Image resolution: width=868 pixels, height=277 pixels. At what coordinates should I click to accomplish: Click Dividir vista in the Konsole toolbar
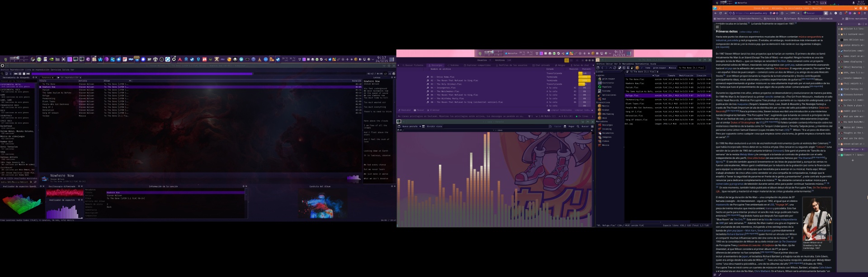[433, 126]
